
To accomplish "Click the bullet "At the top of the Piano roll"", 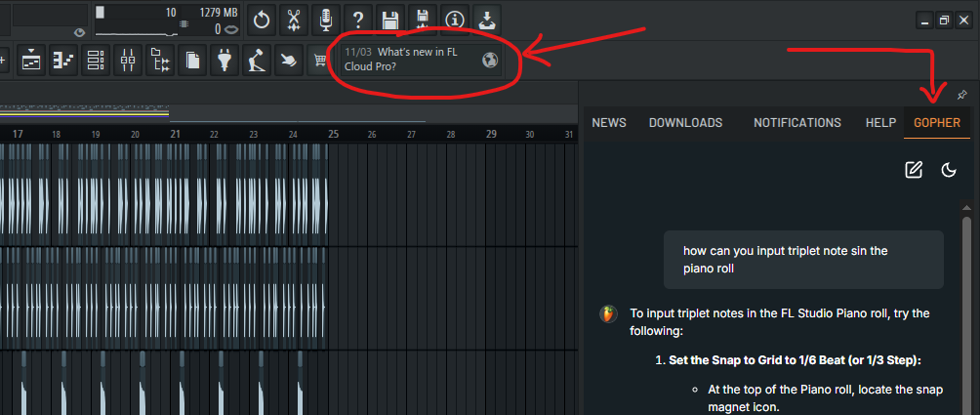I will pos(825,398).
